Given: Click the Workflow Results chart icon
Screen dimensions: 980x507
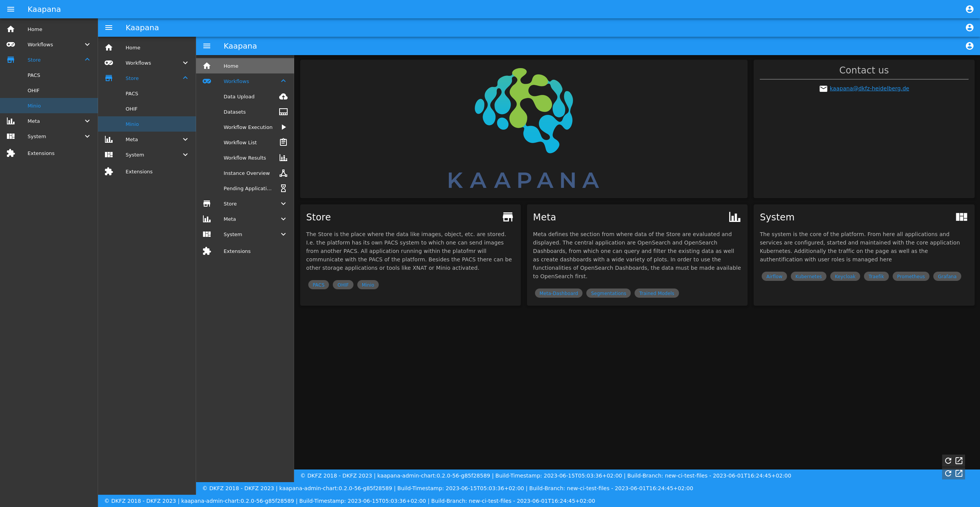Looking at the screenshot, I should coord(283,158).
